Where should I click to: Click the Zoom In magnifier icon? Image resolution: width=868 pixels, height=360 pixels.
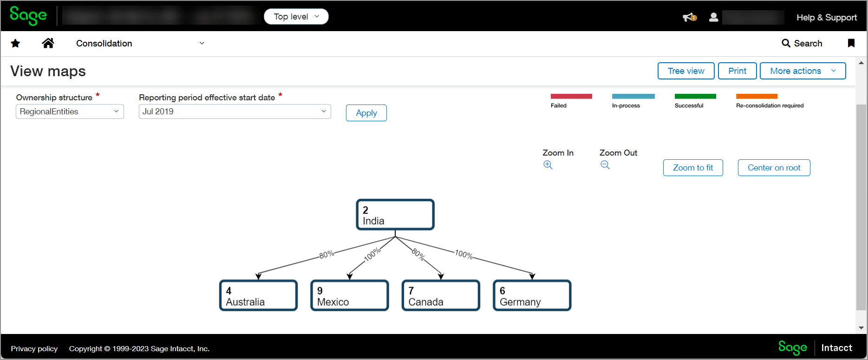point(548,165)
